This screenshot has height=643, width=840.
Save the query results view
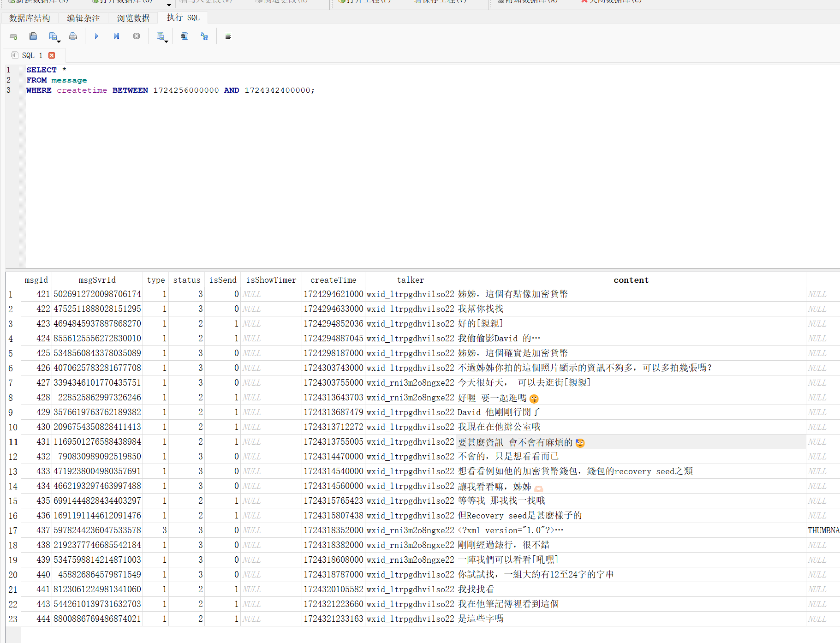coord(160,36)
